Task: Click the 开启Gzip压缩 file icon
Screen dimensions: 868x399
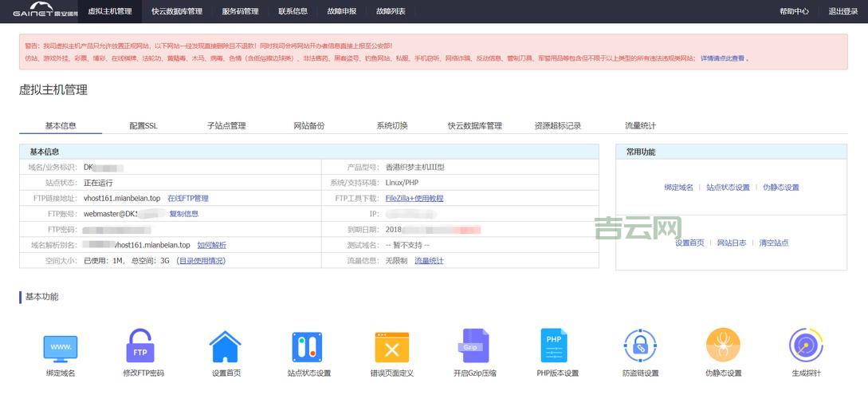Action: point(476,346)
